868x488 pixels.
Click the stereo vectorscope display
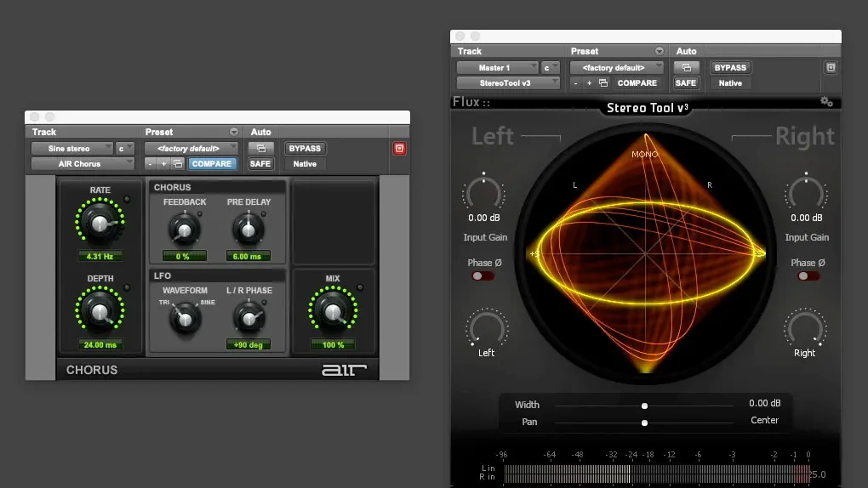click(x=645, y=253)
